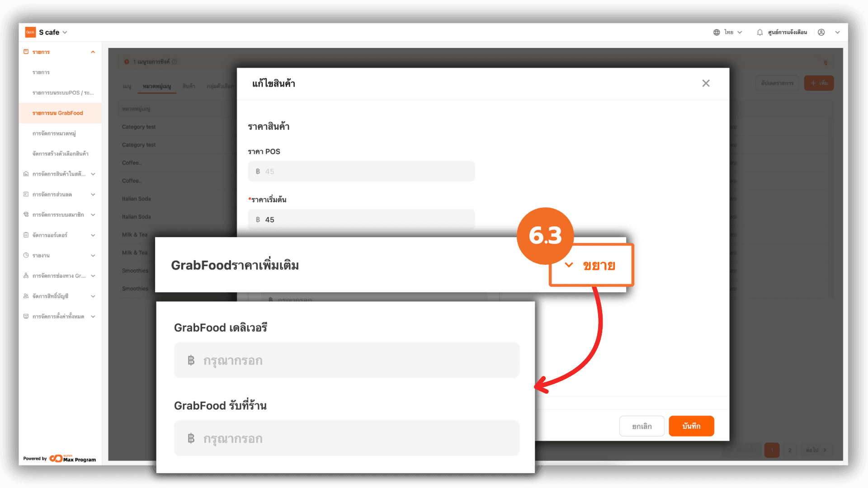The height and width of the screenshot is (488, 868).
Task: Open the user profile icon
Action: click(821, 32)
